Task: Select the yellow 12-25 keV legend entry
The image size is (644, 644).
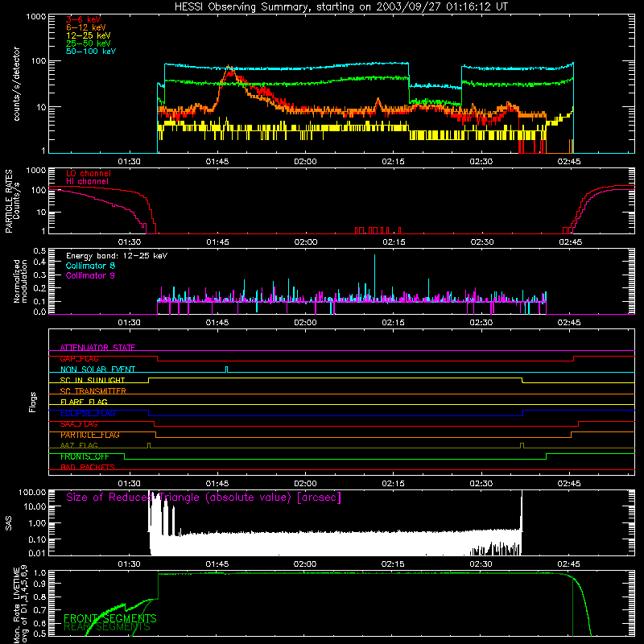Action: [x=89, y=35]
